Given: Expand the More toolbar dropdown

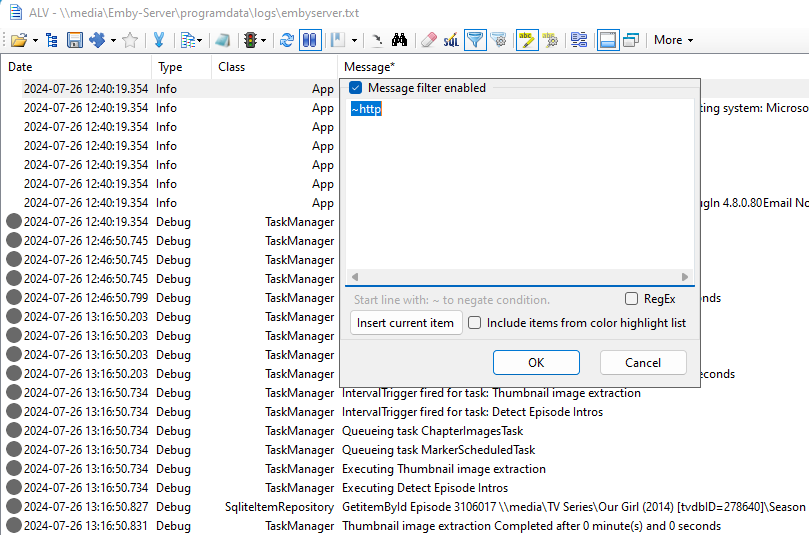Looking at the screenshot, I should (673, 40).
